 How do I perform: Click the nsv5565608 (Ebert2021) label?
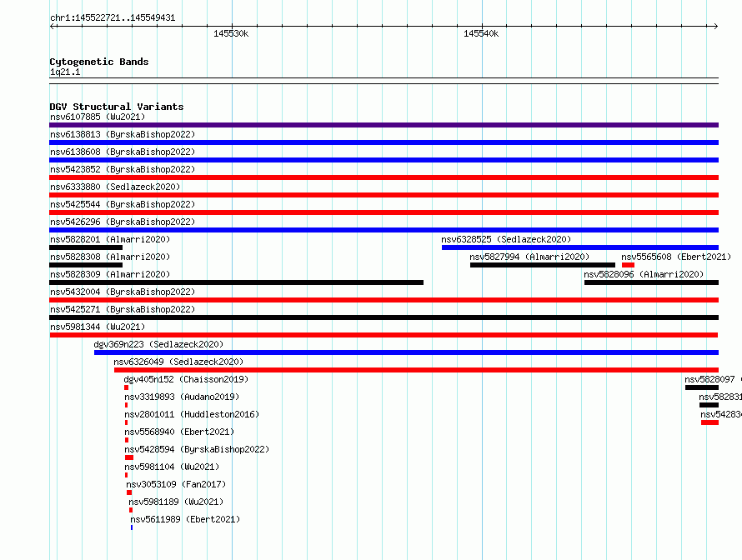(x=676, y=257)
